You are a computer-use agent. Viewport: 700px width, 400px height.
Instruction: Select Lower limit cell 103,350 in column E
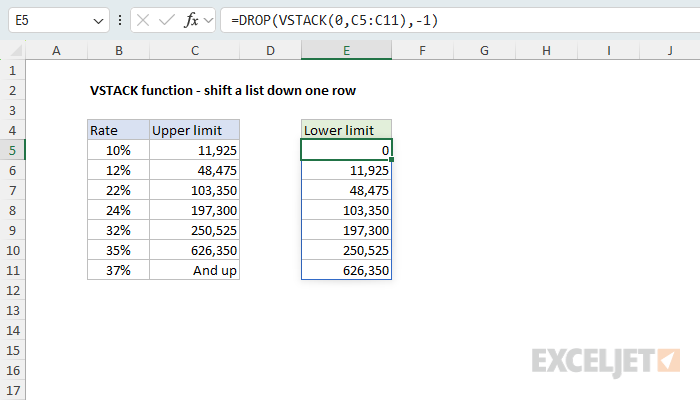tap(346, 210)
